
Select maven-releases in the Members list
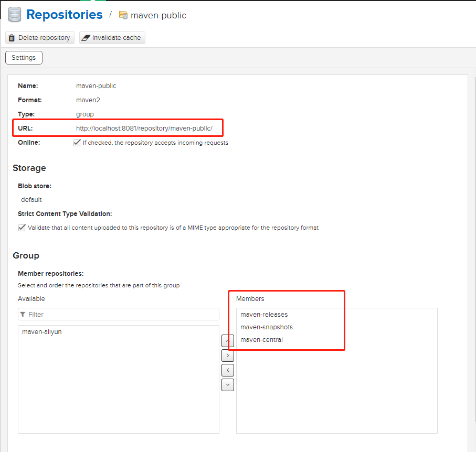coord(264,315)
